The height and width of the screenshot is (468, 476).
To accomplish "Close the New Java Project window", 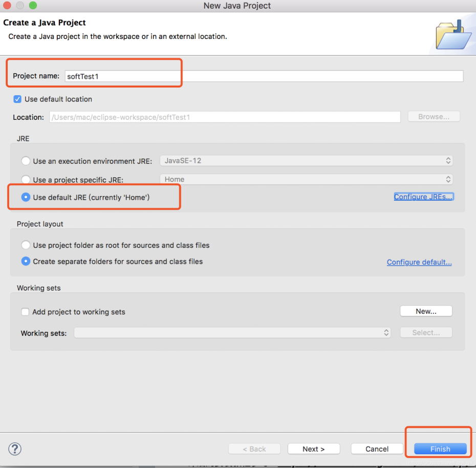I will tap(7, 5).
